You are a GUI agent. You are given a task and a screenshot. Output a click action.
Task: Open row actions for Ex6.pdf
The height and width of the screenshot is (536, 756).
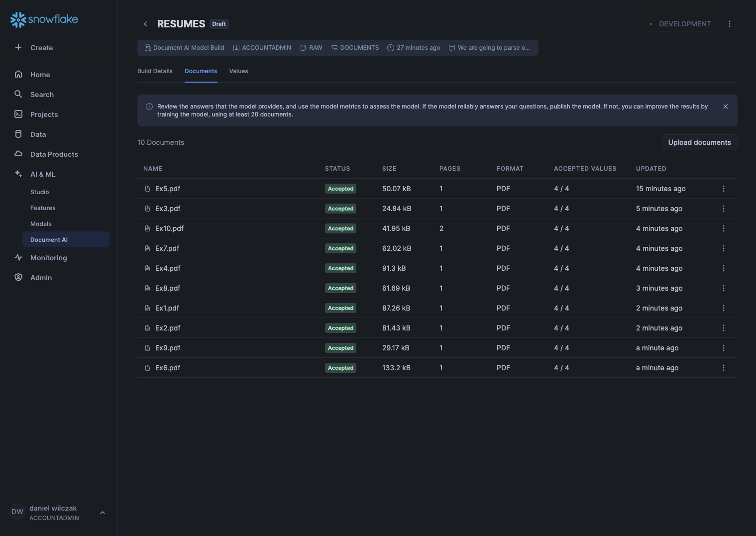(x=724, y=368)
